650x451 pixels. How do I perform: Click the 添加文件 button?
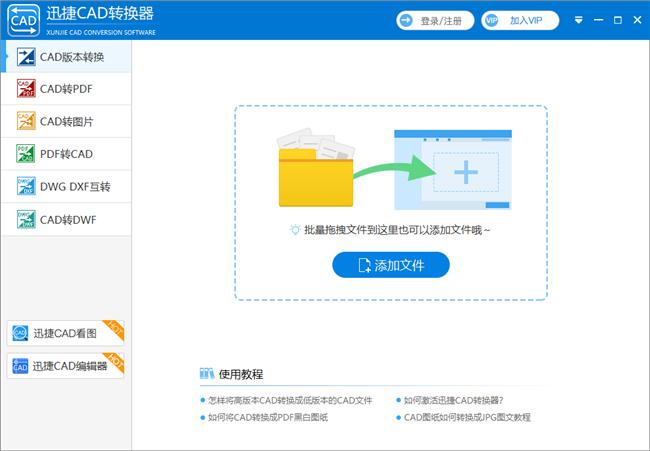point(391,265)
